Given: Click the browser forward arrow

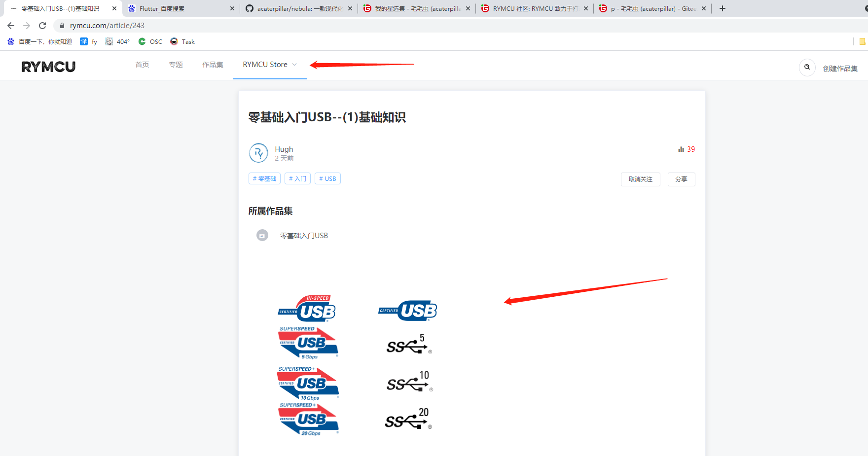Looking at the screenshot, I should (27, 26).
